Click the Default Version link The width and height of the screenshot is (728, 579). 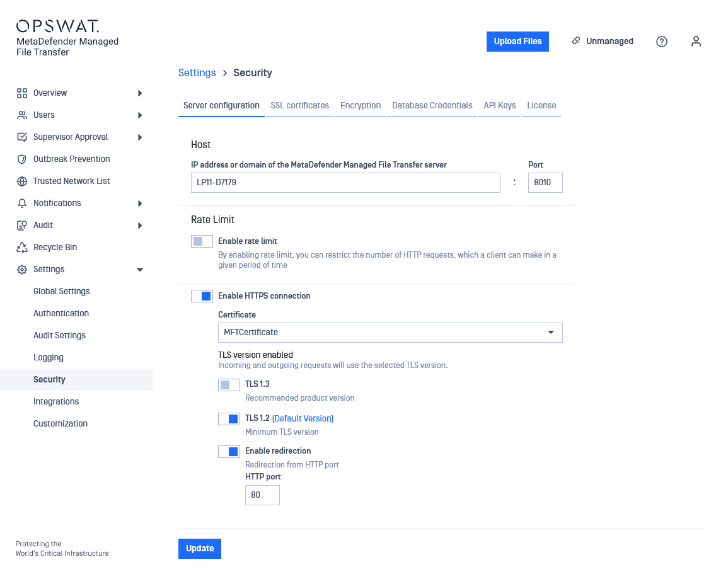tap(303, 418)
